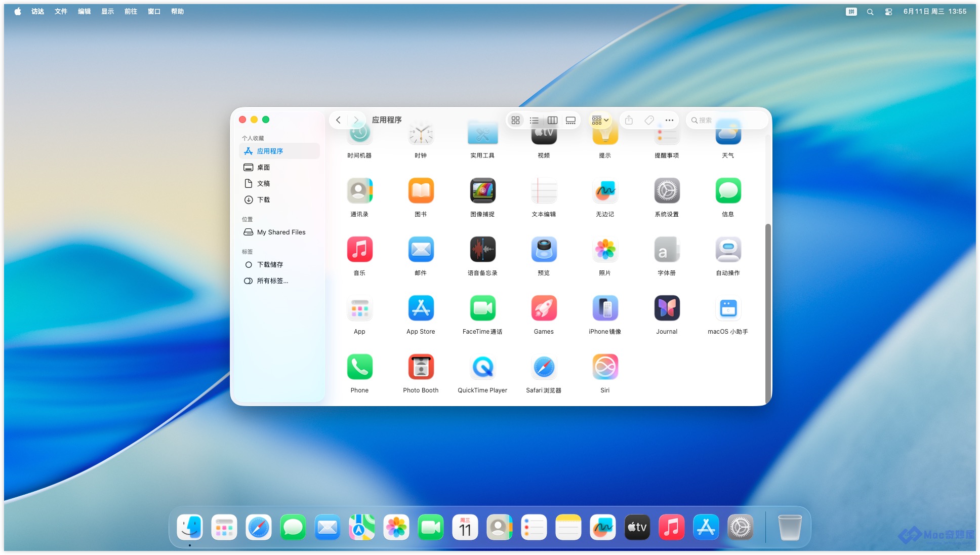This screenshot has height=555, width=980.
Task: Open Launchpad apps from the Dock
Action: point(224,527)
